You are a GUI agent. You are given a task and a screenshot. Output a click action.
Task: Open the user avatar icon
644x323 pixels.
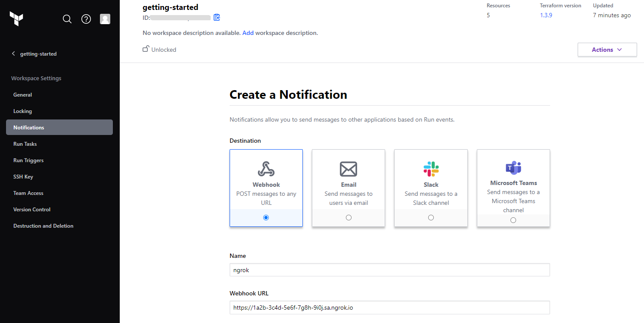(x=105, y=19)
